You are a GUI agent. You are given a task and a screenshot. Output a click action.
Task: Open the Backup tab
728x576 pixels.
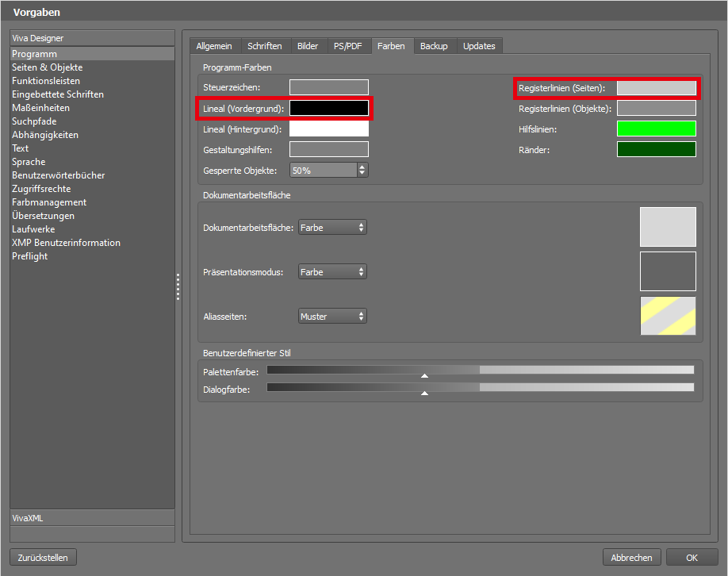pyautogui.click(x=434, y=46)
